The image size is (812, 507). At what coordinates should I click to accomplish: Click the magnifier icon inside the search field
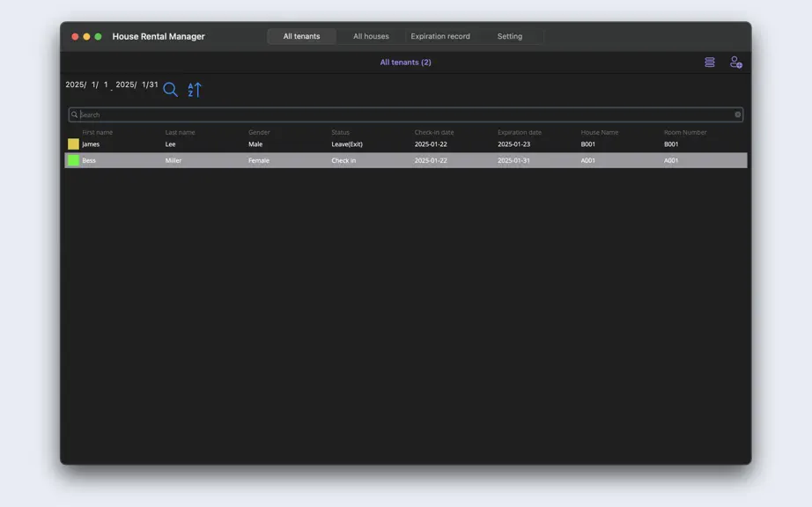coord(75,114)
